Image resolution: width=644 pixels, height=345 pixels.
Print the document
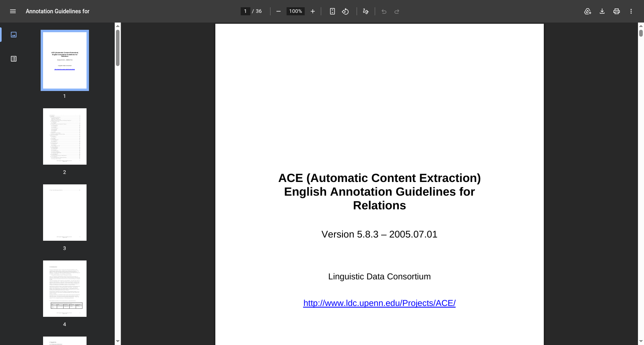tap(617, 11)
